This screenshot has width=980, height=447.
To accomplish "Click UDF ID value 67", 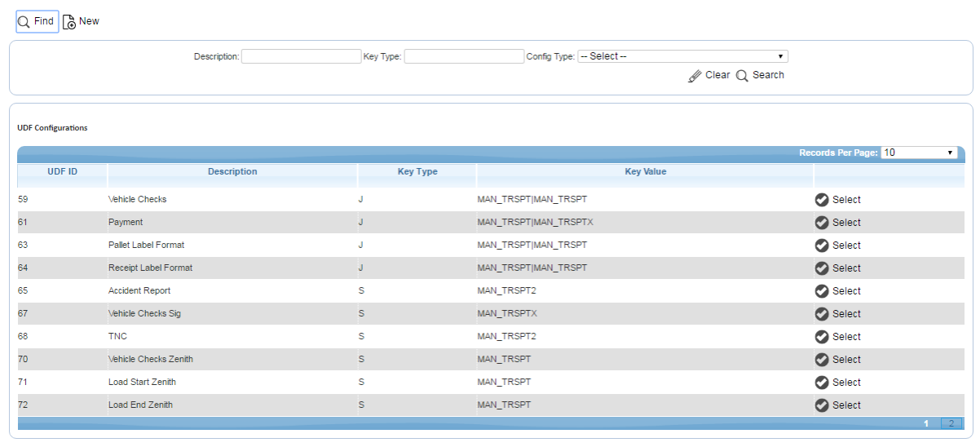I will click(x=23, y=314).
